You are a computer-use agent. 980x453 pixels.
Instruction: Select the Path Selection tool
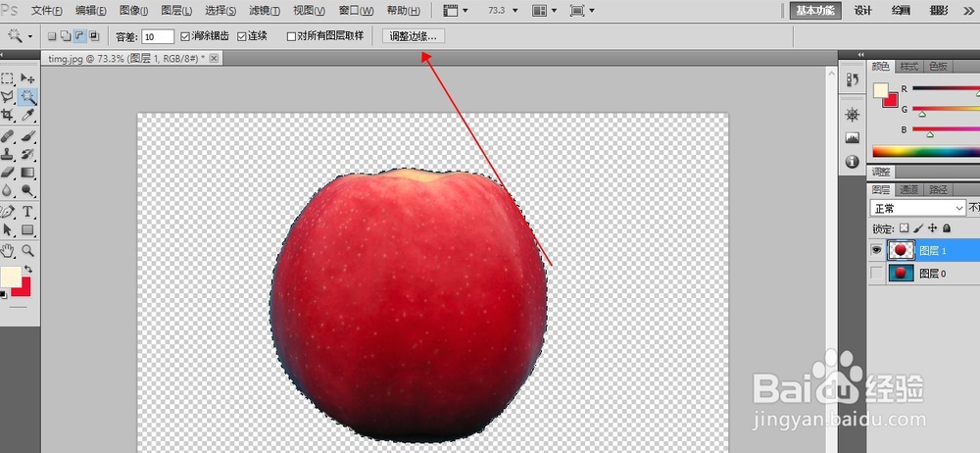pos(8,229)
